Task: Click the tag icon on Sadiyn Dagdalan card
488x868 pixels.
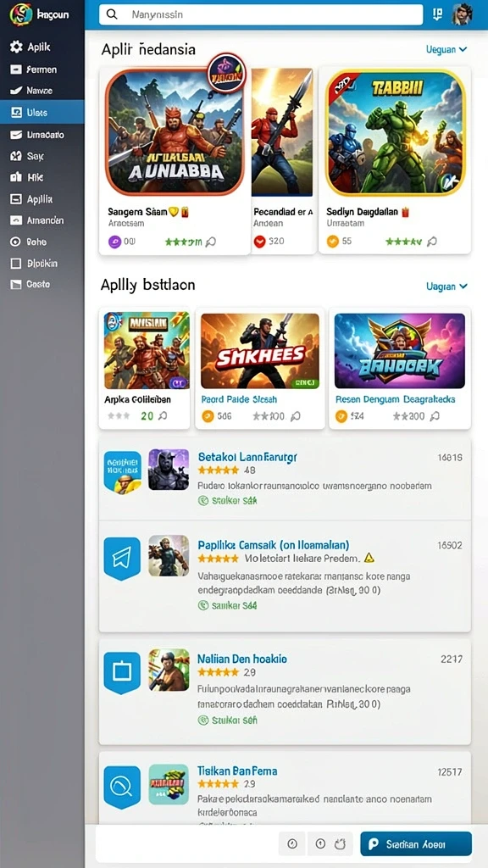Action: coord(431,242)
